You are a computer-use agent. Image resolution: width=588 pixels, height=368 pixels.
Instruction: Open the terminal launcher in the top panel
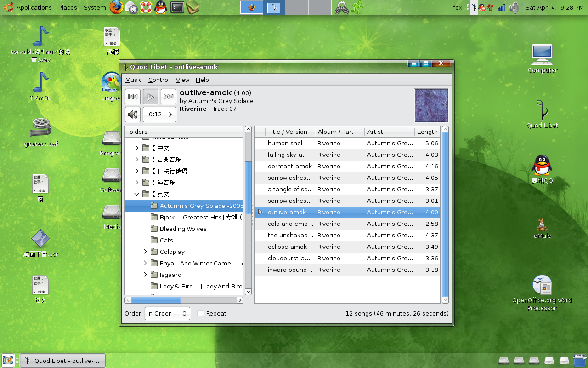pyautogui.click(x=177, y=7)
